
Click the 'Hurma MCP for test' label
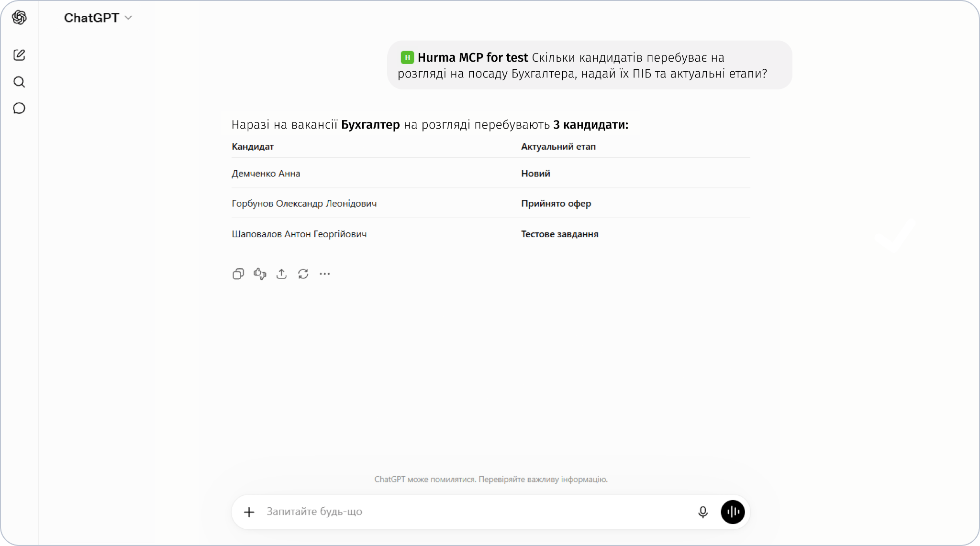tap(473, 57)
